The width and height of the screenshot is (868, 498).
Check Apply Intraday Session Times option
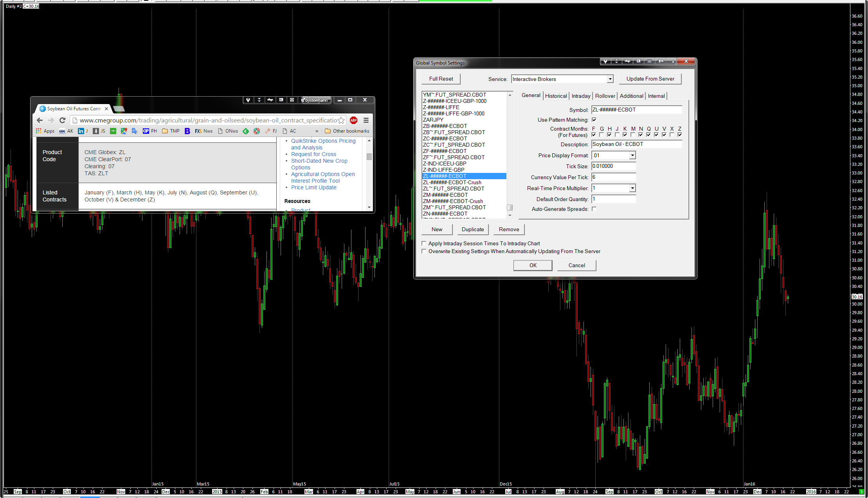[x=424, y=243]
